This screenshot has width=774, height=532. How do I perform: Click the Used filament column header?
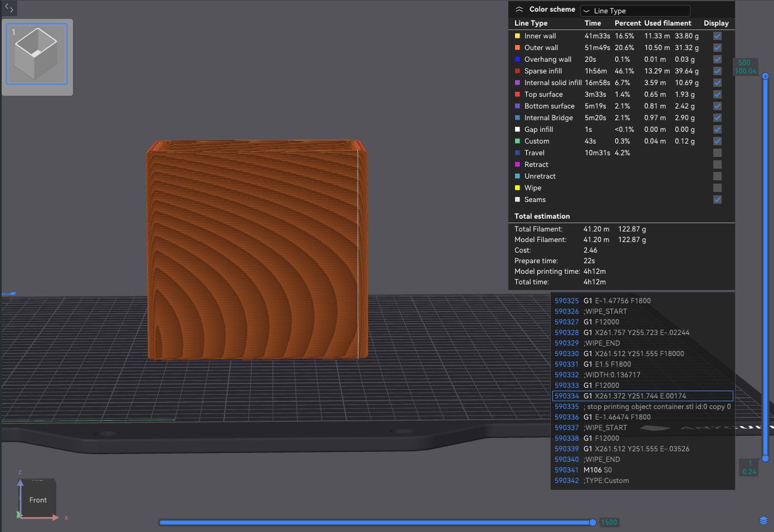pos(668,23)
